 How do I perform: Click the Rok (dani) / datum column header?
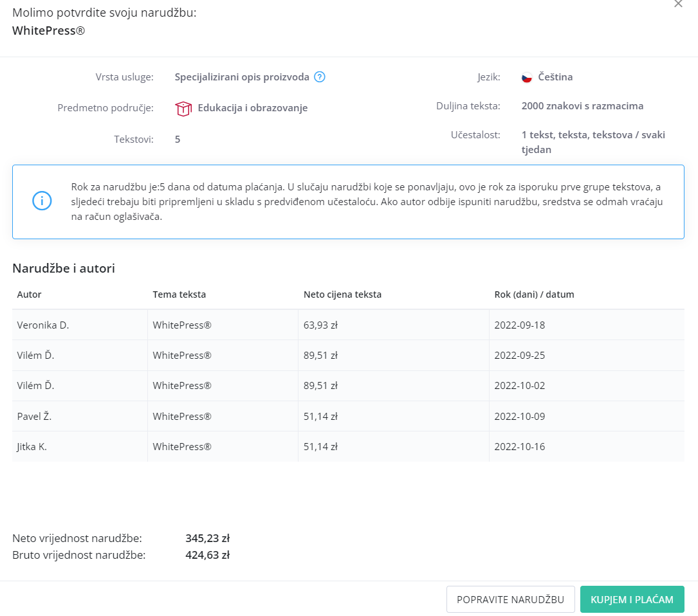coord(534,294)
